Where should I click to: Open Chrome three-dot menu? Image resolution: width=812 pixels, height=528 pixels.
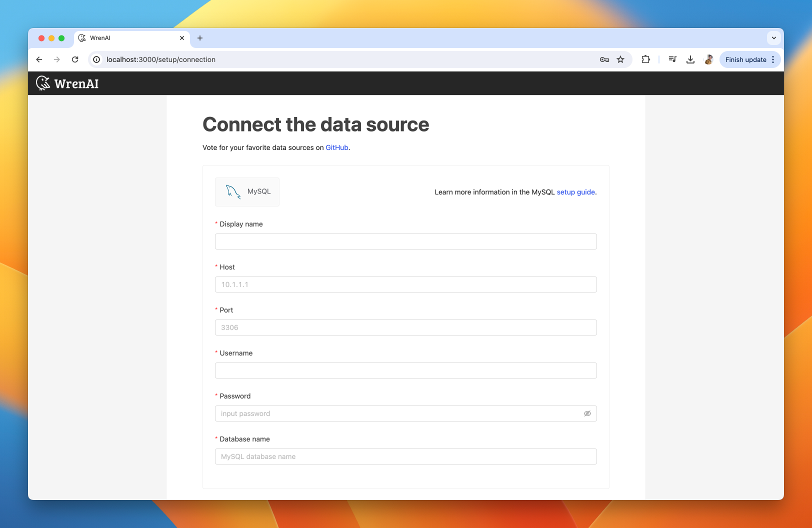pos(773,59)
